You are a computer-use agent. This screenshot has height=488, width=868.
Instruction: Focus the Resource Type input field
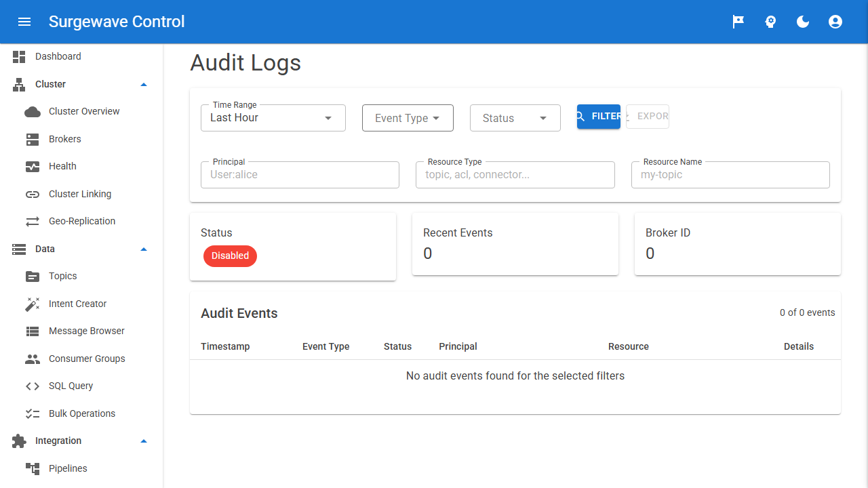(x=515, y=175)
